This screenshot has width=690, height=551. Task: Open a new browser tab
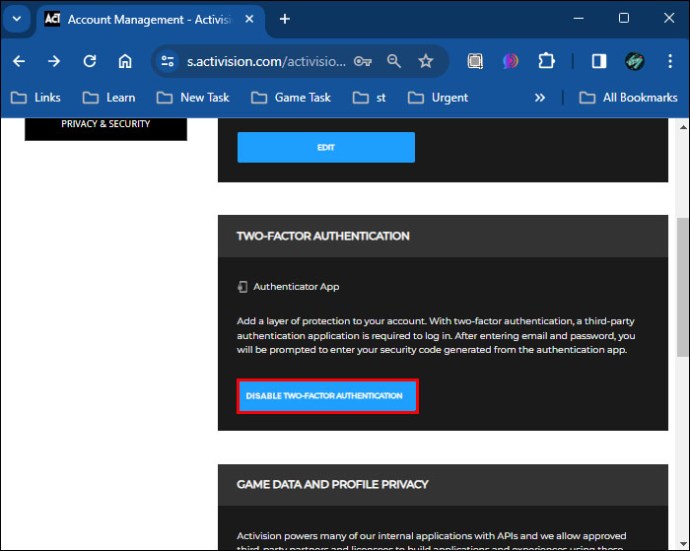pos(285,19)
